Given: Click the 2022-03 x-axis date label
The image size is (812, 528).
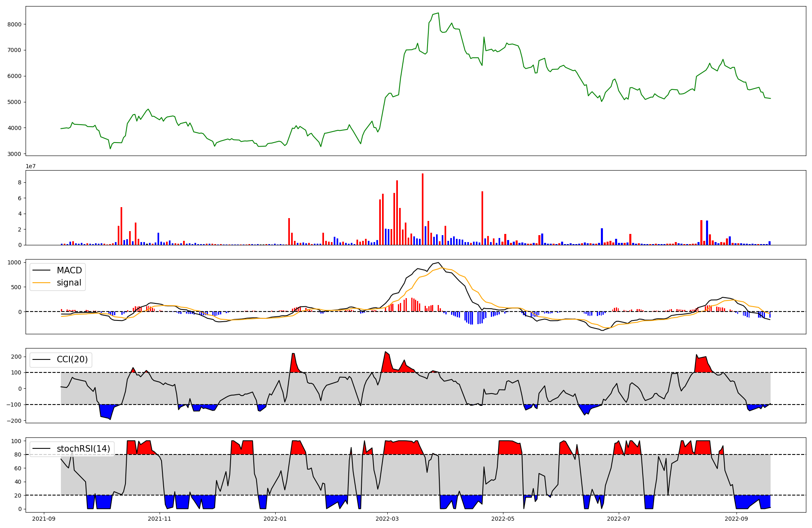Looking at the screenshot, I should (387, 519).
